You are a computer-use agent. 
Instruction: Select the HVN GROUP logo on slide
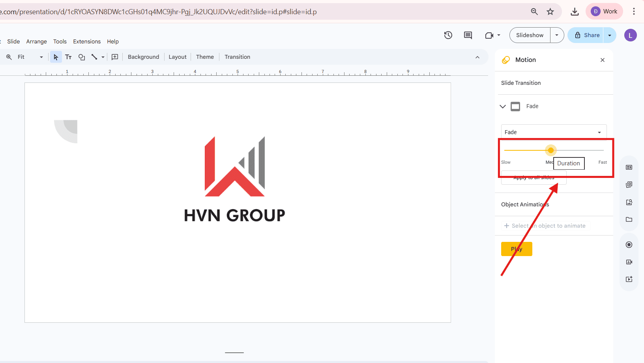235,180
